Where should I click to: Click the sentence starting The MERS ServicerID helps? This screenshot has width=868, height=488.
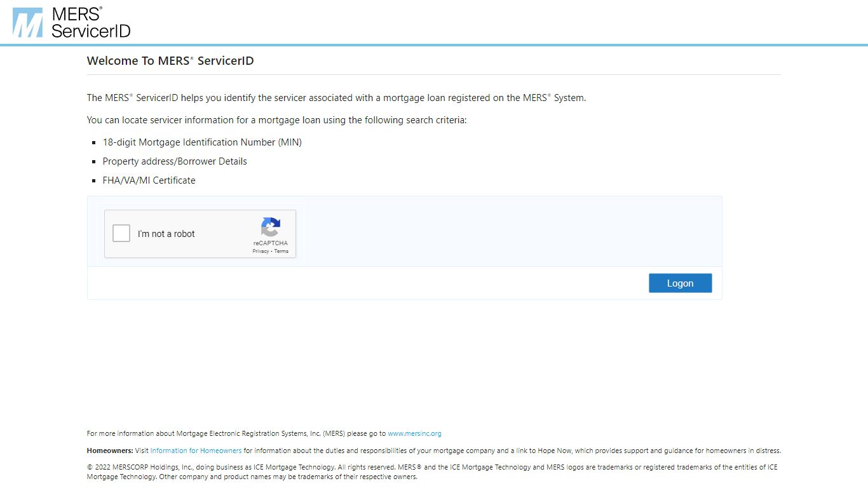(x=336, y=98)
